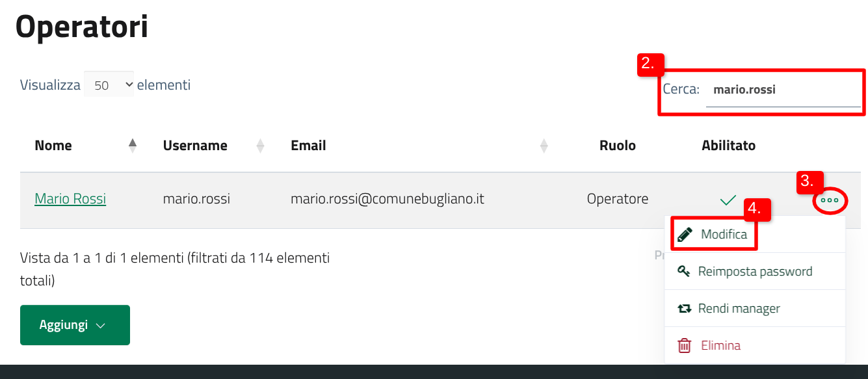Open the Mario Rossi name link

[x=70, y=199]
